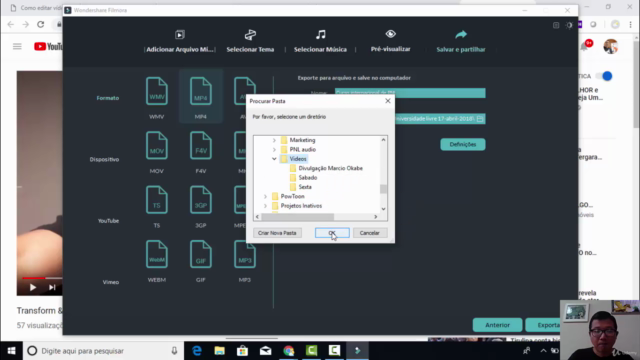
Task: Pick the WEBM format icon
Action: 157,254
